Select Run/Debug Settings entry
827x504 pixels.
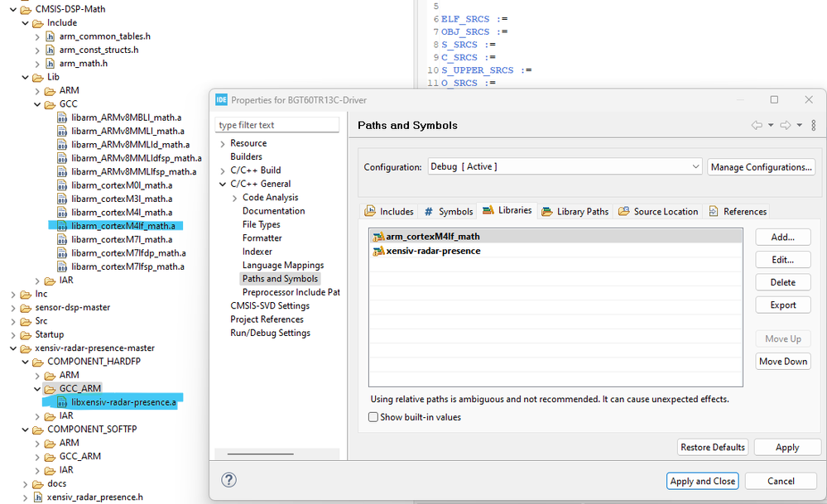click(270, 334)
